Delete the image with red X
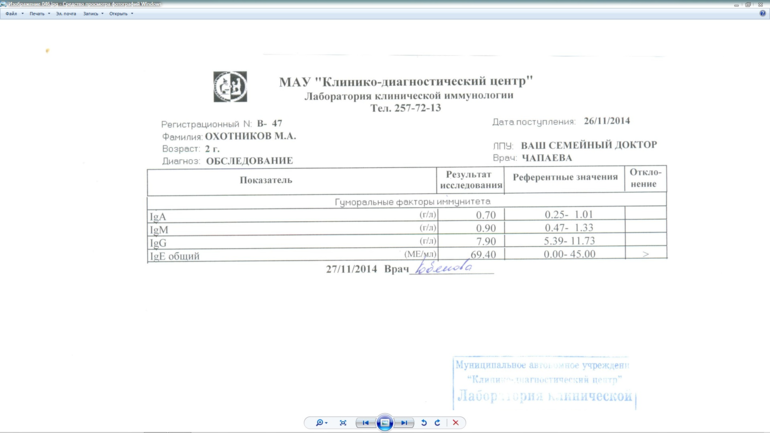Screen dimensions: 770x433 456,423
